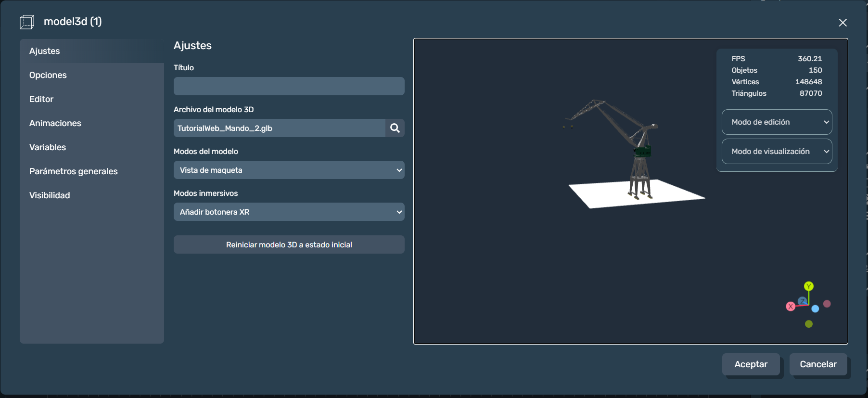Image resolution: width=868 pixels, height=398 pixels.
Task: Confirm with the Aceptar button
Action: click(x=751, y=364)
